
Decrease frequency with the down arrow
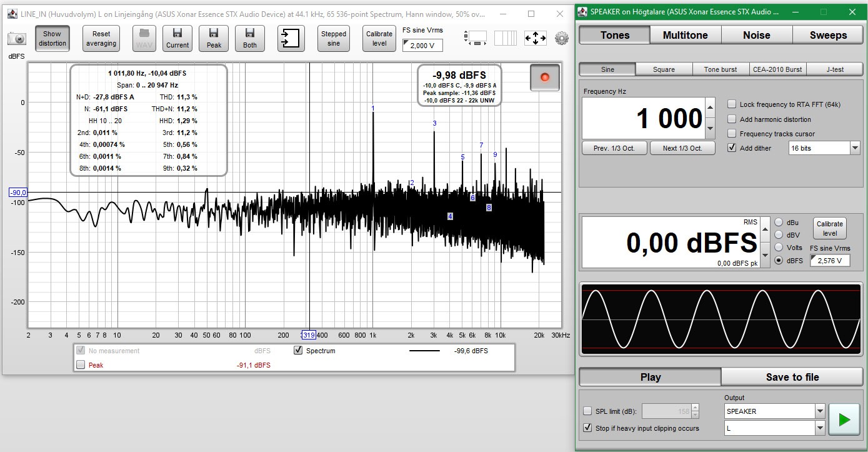point(710,129)
